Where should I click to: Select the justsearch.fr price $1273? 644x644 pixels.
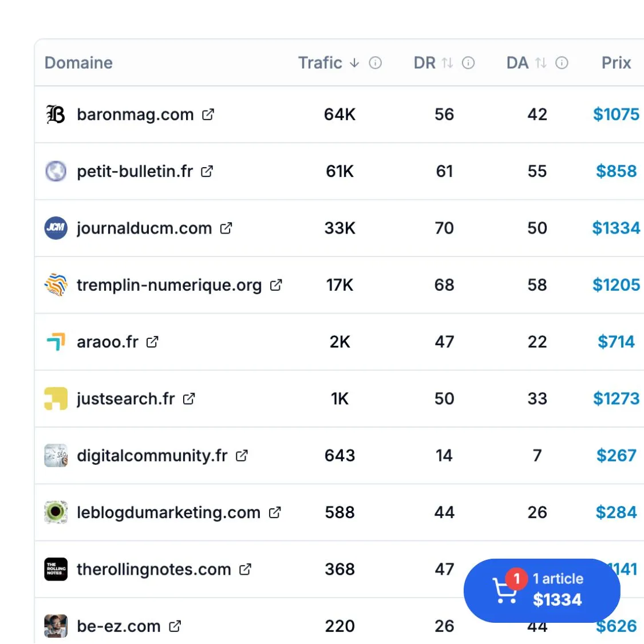tap(616, 398)
